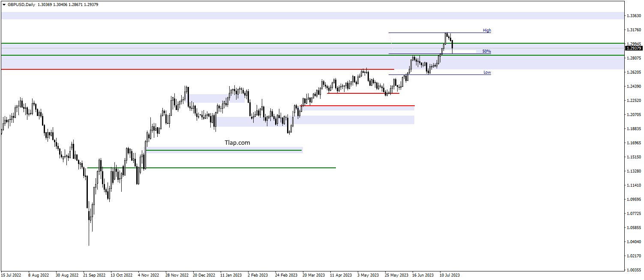The width and height of the screenshot is (644, 280).
Task: Click the 1.00305 price scale label
Action: [x=633, y=270]
